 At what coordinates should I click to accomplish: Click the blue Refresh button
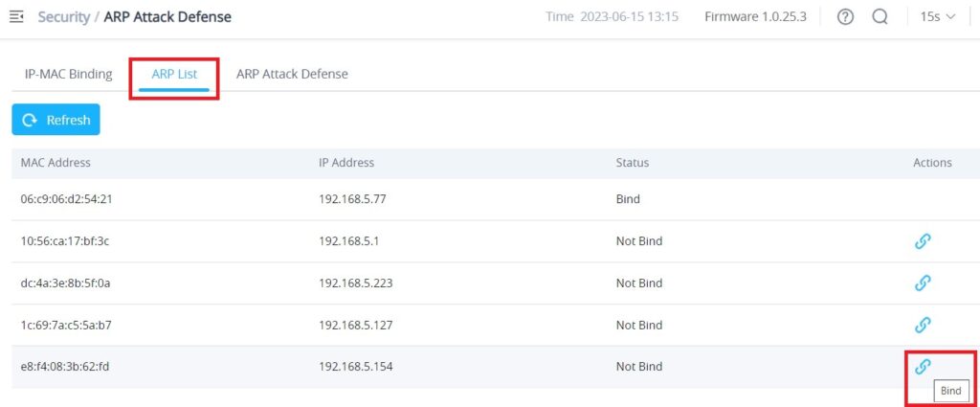pos(56,120)
